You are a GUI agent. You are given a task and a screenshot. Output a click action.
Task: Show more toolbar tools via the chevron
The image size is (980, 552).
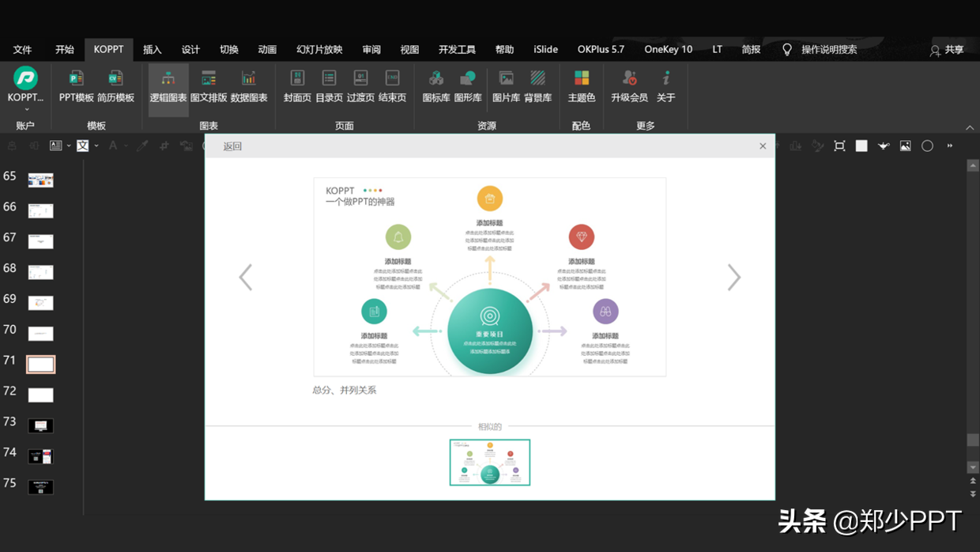[949, 146]
